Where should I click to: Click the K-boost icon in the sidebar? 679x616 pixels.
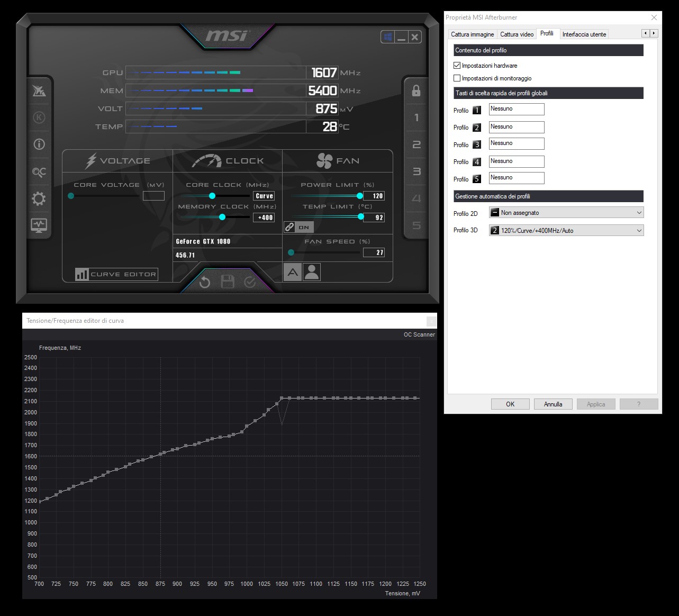[x=39, y=117]
